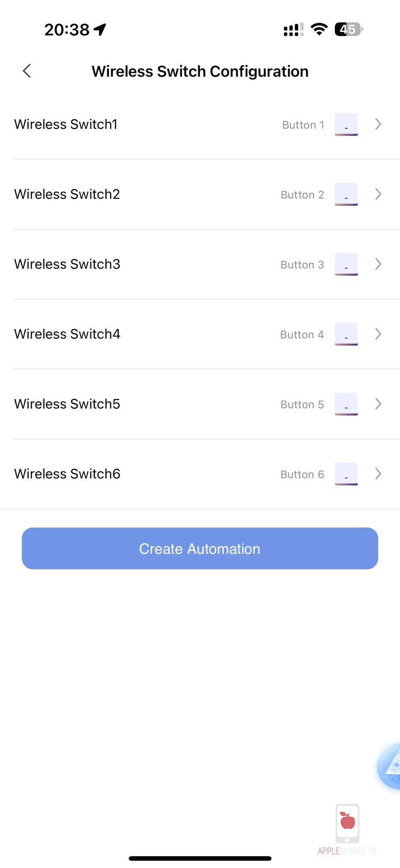Viewport: 400px width, 868px height.
Task: Tap the Wireless Switch1 device thumbnail icon
Action: [x=346, y=124]
